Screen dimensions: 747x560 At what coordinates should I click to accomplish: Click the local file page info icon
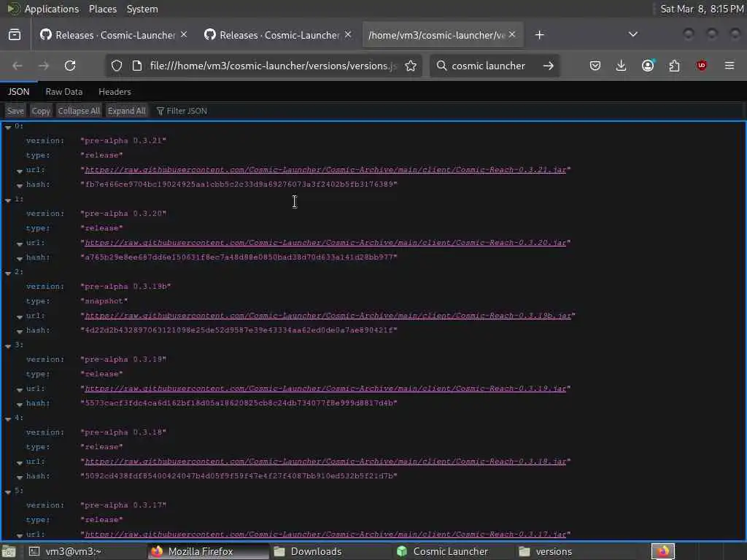(x=137, y=66)
